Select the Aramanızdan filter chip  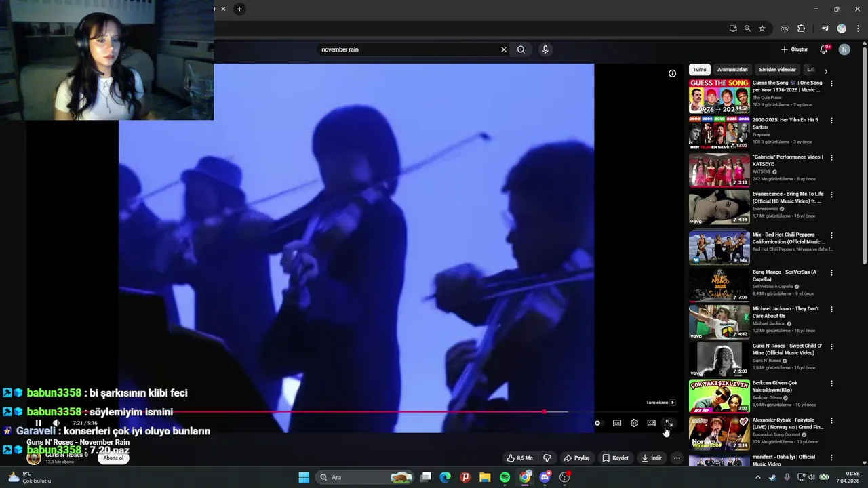732,70
